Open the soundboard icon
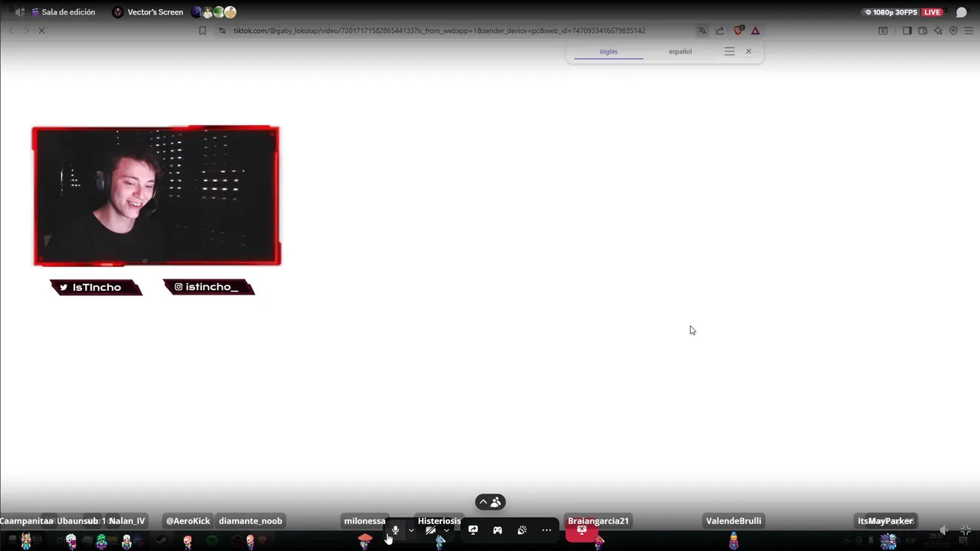This screenshot has width=980, height=551. [522, 530]
